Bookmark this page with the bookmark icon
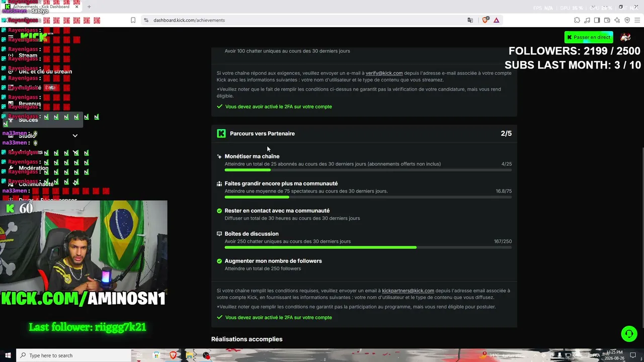The width and height of the screenshot is (644, 362). pos(133,20)
